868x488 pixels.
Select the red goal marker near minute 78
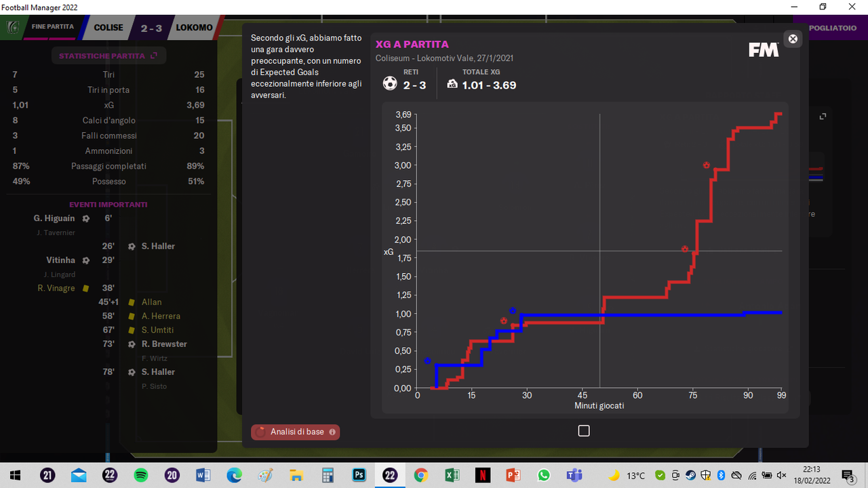[707, 165]
